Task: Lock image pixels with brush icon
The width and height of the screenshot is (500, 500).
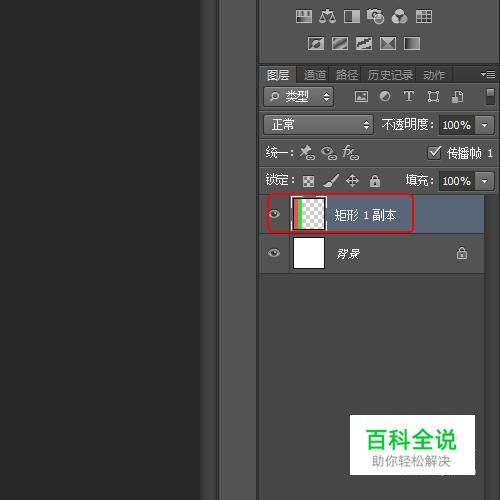Action: (x=331, y=181)
